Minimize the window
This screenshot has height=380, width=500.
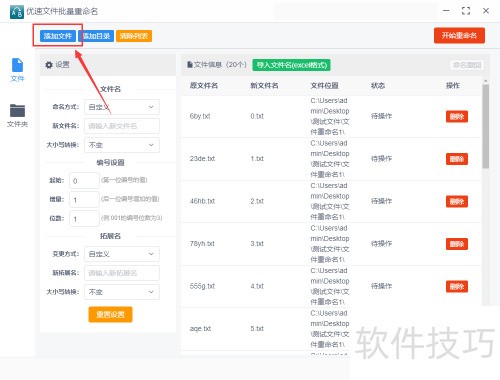[x=446, y=11]
